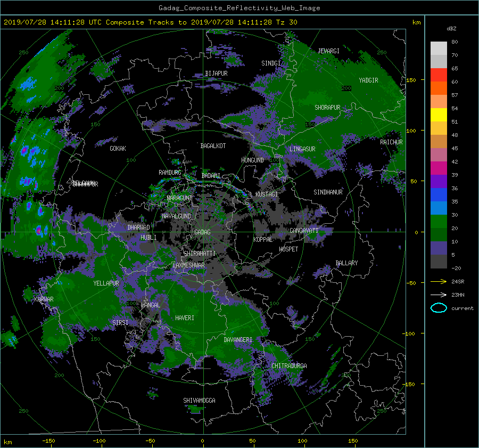The width and height of the screenshot is (479, 448).
Task: Select the HANGAL label
Action: (151, 305)
